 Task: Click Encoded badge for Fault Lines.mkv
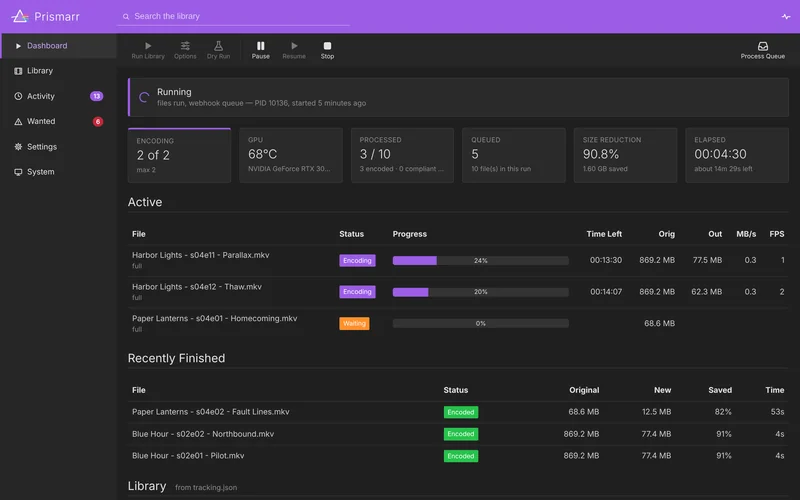pyautogui.click(x=461, y=412)
